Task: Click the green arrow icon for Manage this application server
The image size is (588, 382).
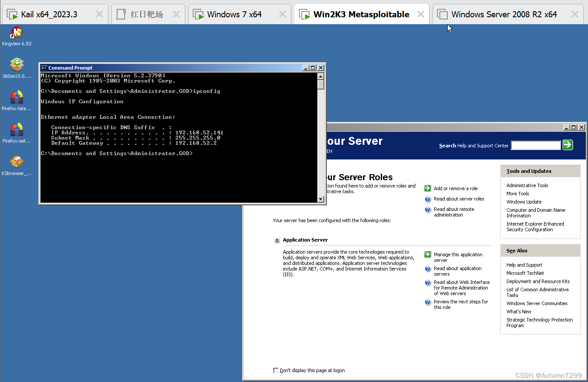Action: (x=427, y=255)
